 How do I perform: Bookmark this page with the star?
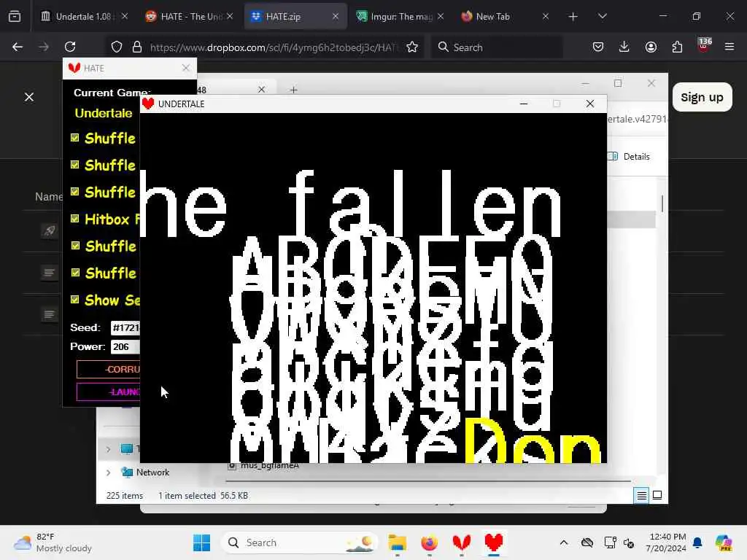tap(412, 47)
